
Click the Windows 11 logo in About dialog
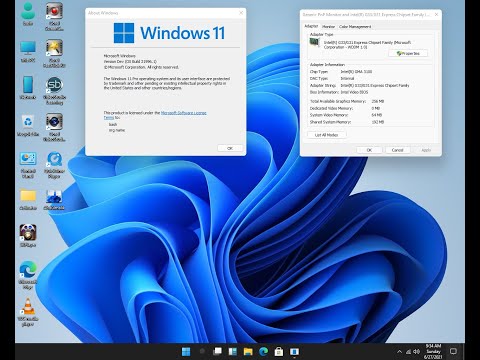[169, 33]
